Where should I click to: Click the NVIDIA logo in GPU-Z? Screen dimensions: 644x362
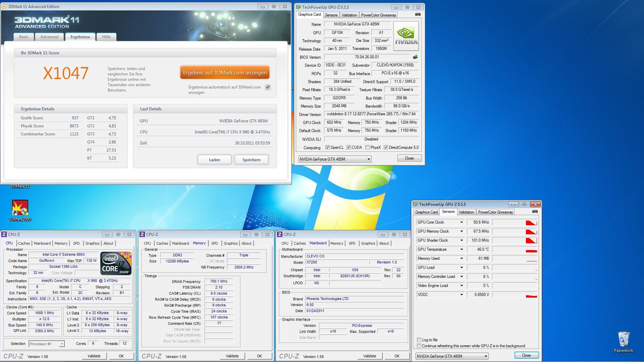click(x=406, y=36)
